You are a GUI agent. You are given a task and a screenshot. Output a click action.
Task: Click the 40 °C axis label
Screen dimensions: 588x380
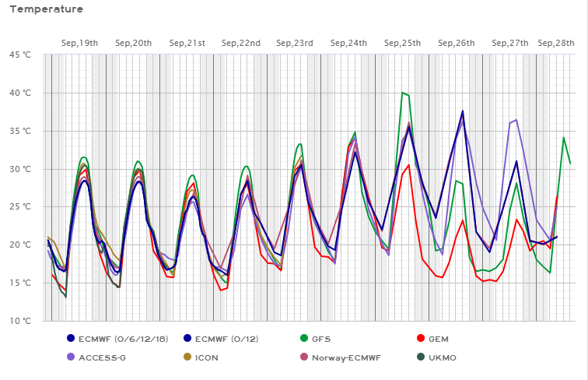click(20, 93)
